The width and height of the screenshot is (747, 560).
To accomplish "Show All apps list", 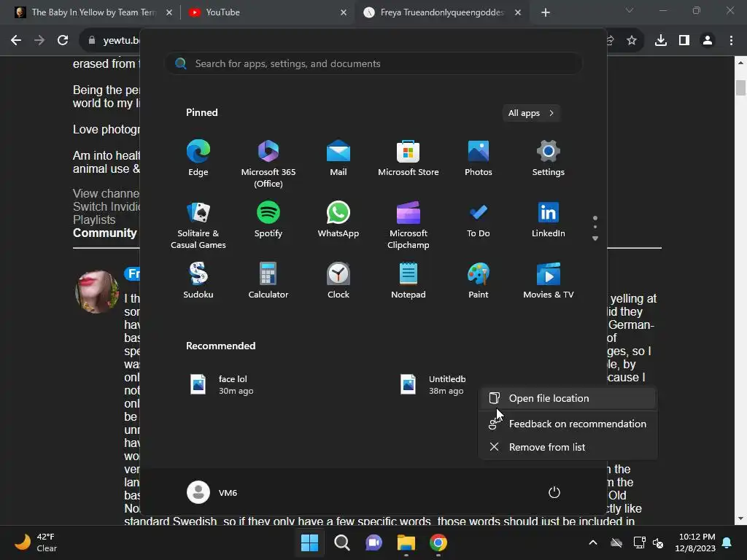I will (x=531, y=113).
